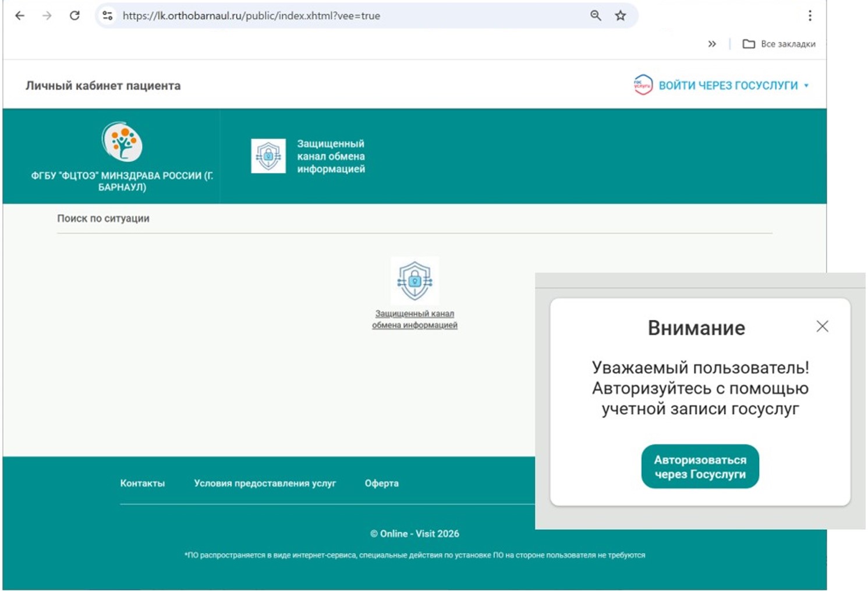Open the Контакты menu item
Image resolution: width=868 pixels, height=591 pixels.
pyautogui.click(x=142, y=483)
